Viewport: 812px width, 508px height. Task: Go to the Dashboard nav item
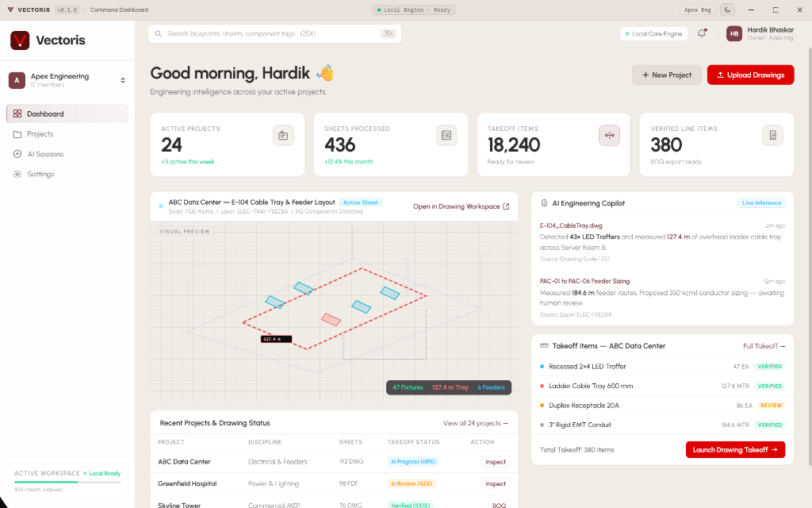tap(67, 114)
